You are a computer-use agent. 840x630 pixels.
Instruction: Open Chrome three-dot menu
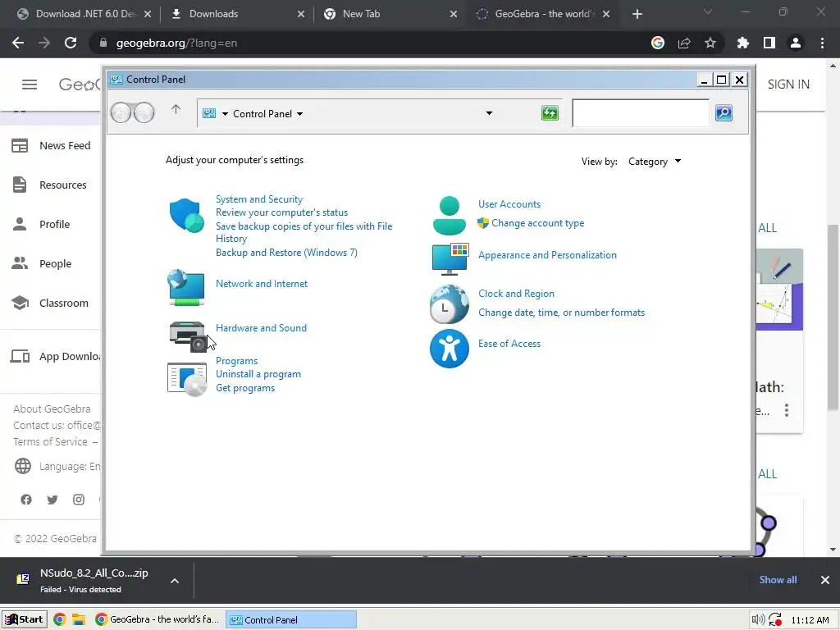(822, 43)
